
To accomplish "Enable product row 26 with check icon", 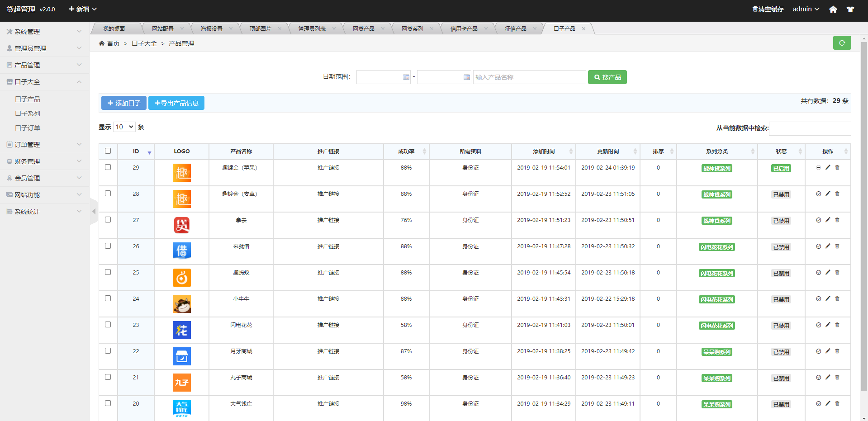I will (x=818, y=246).
